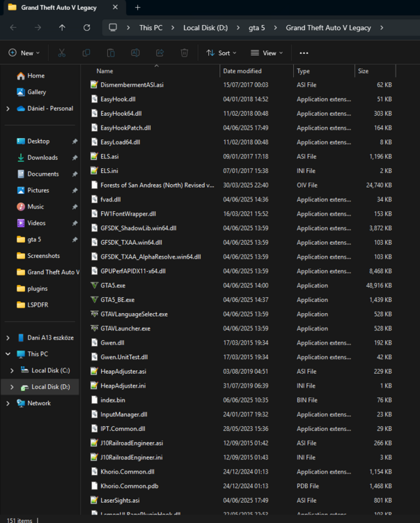Expand Local Disk (C:) tree node

tap(12, 370)
